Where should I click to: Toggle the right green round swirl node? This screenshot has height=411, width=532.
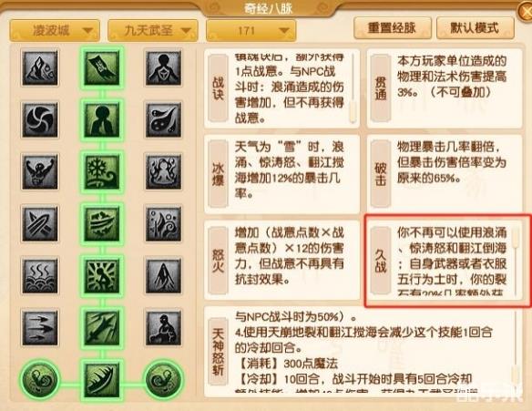pyautogui.click(x=164, y=379)
